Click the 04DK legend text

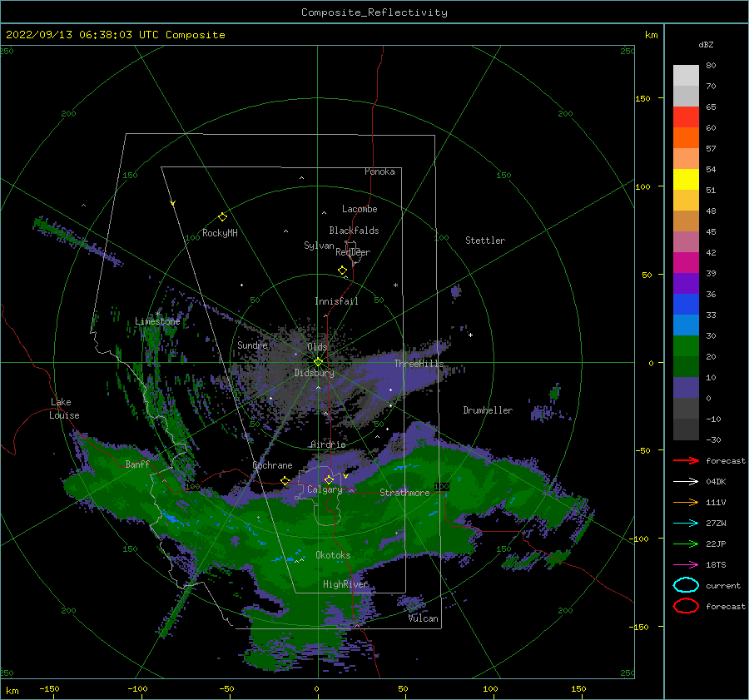coord(716,482)
